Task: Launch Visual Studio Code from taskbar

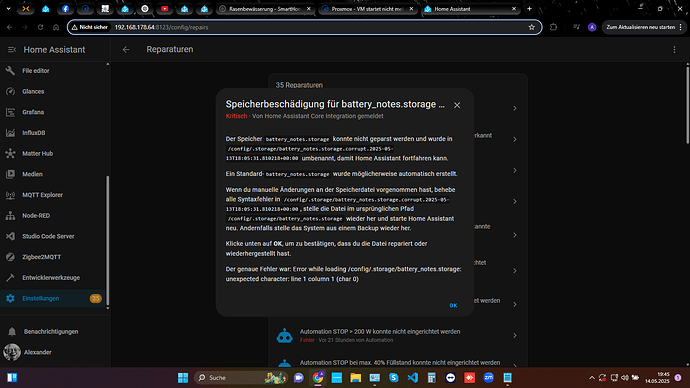Action: [412, 378]
